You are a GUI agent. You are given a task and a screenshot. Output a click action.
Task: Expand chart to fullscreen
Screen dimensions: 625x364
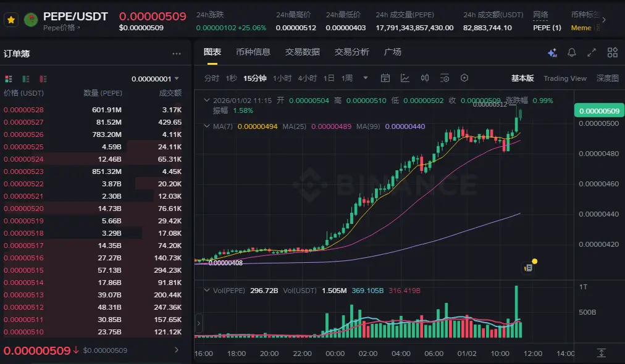point(592,52)
